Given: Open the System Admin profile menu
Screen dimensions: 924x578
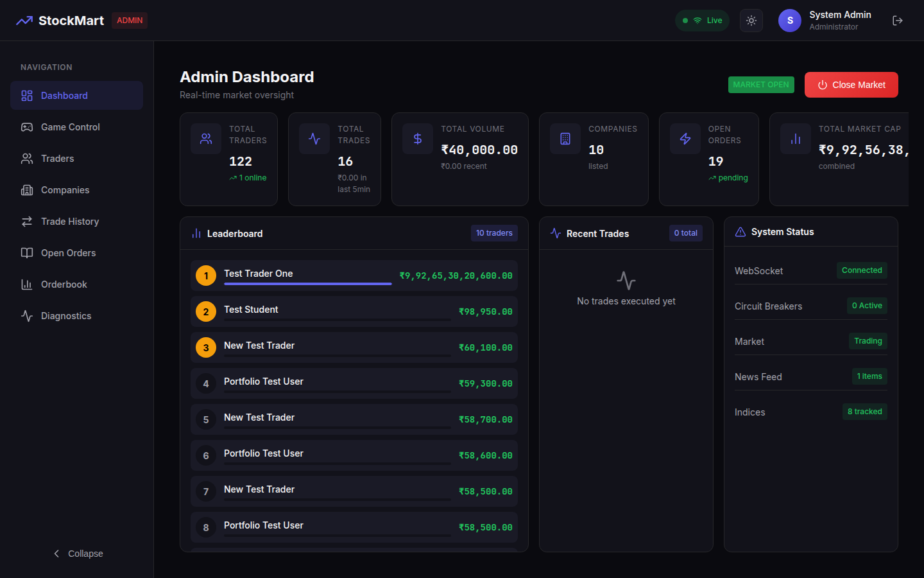Looking at the screenshot, I should (x=828, y=20).
